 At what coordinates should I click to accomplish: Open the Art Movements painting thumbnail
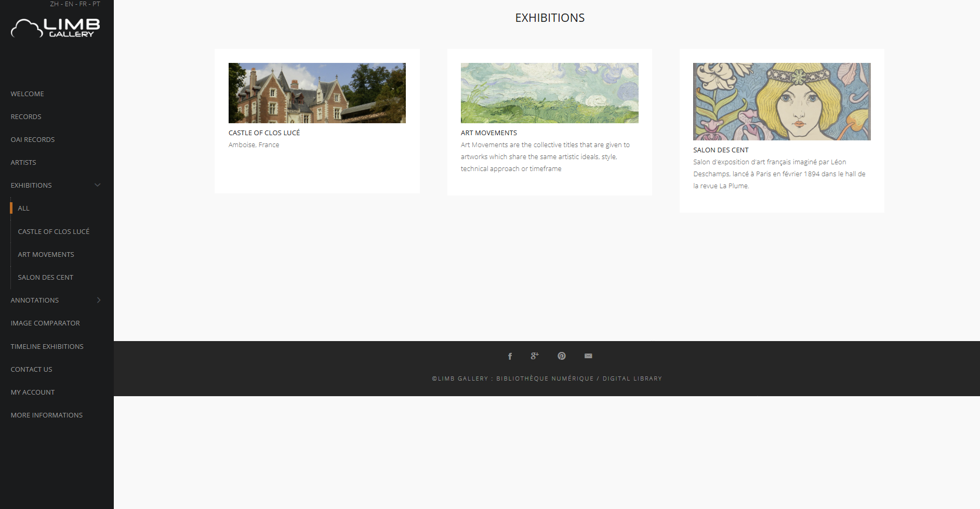click(x=550, y=93)
